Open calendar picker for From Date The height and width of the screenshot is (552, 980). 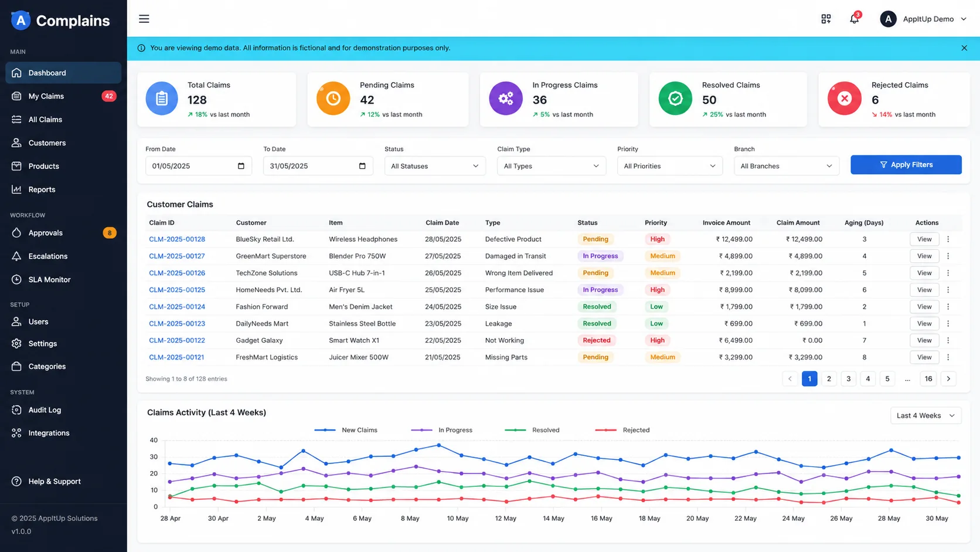click(x=241, y=166)
